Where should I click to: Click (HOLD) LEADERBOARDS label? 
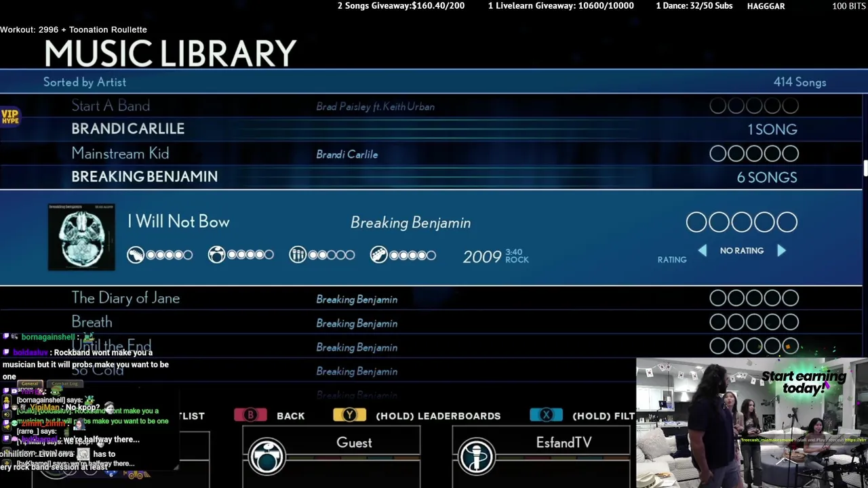[438, 415]
